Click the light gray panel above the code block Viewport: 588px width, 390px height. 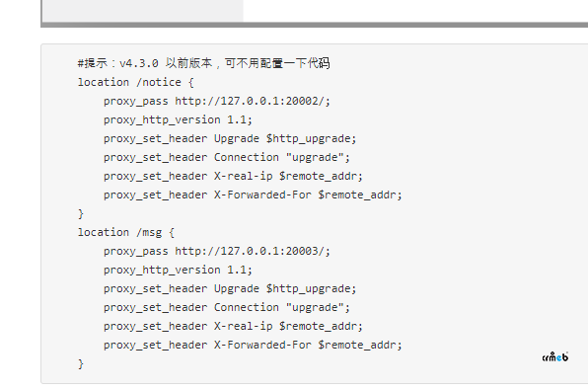(143, 11)
